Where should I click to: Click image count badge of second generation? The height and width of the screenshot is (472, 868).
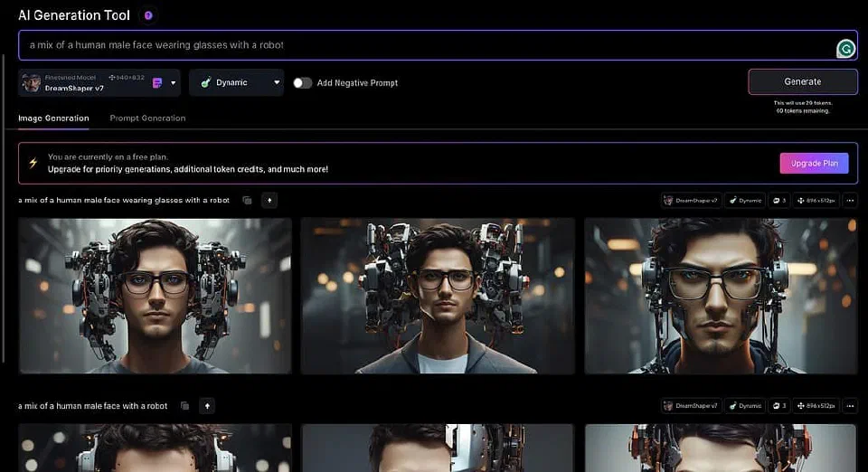(779, 406)
